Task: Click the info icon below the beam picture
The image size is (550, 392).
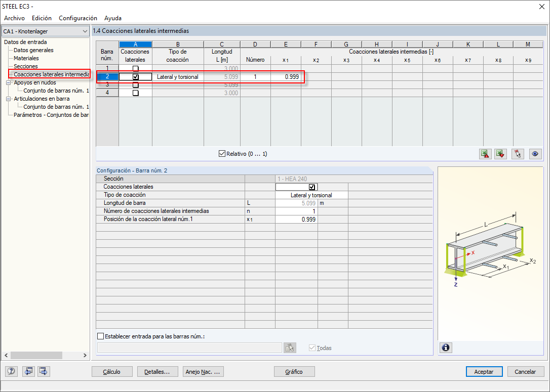Action: 446,347
